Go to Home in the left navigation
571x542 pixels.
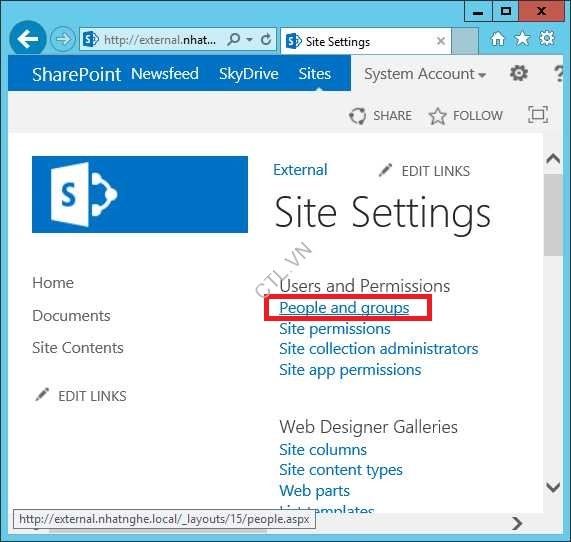(53, 283)
